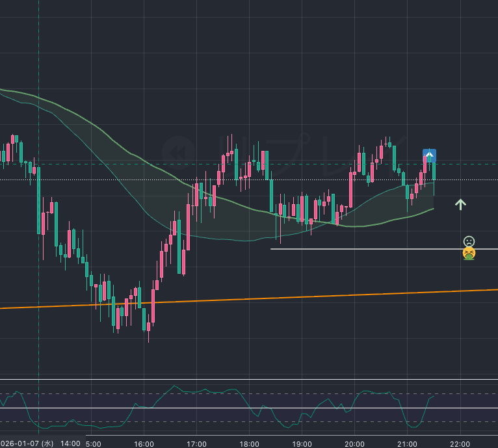The height and width of the screenshot is (448, 498).
Task: Select the green vomiting face emoji sticker
Action: point(469,254)
